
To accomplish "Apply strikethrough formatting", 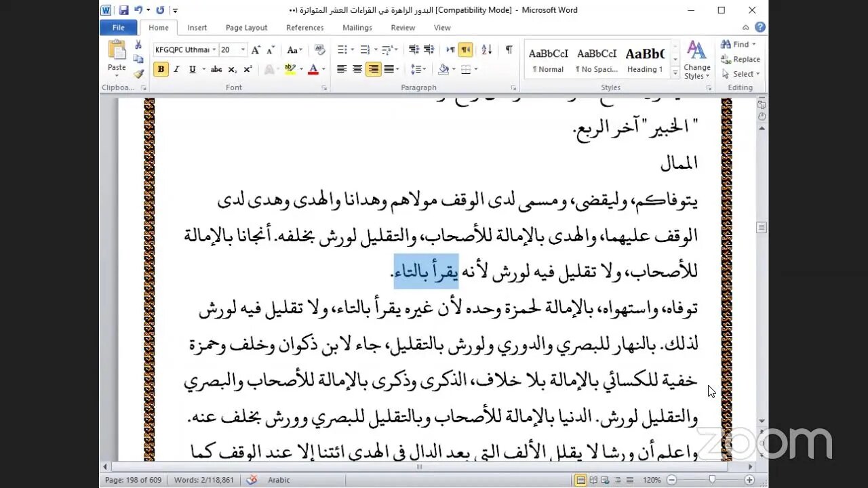I will click(216, 69).
